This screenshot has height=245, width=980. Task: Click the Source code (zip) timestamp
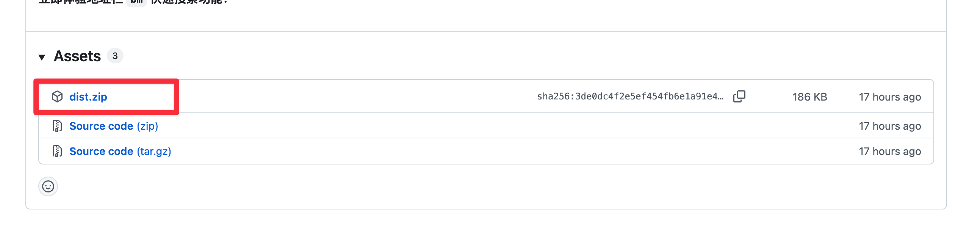pos(889,126)
